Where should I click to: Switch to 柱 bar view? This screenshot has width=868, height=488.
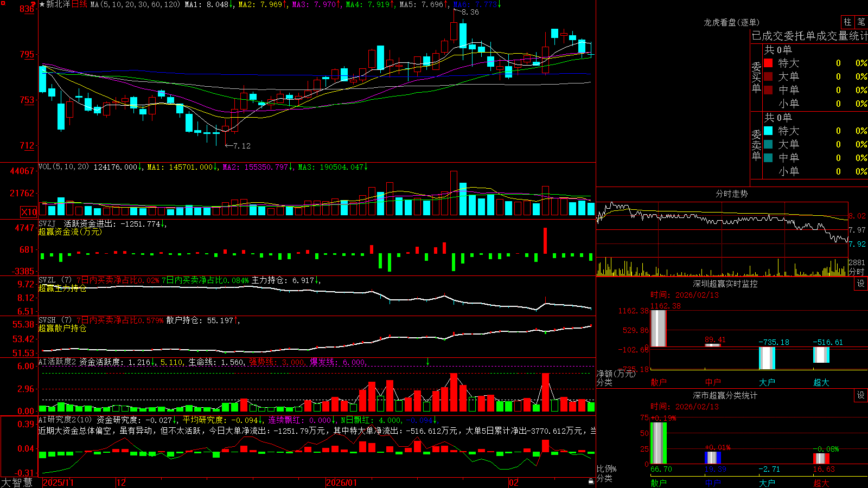(x=847, y=22)
